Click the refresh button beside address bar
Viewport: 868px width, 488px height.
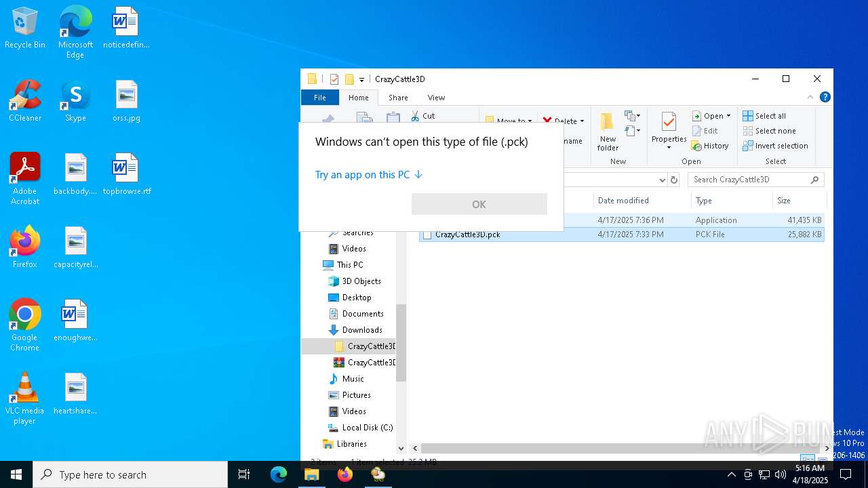(674, 180)
